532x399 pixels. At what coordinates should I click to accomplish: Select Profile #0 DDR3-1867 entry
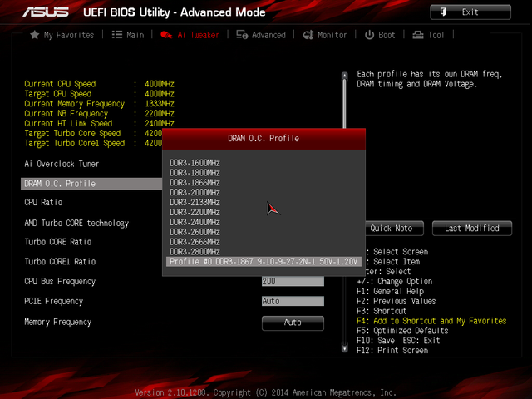tap(264, 262)
